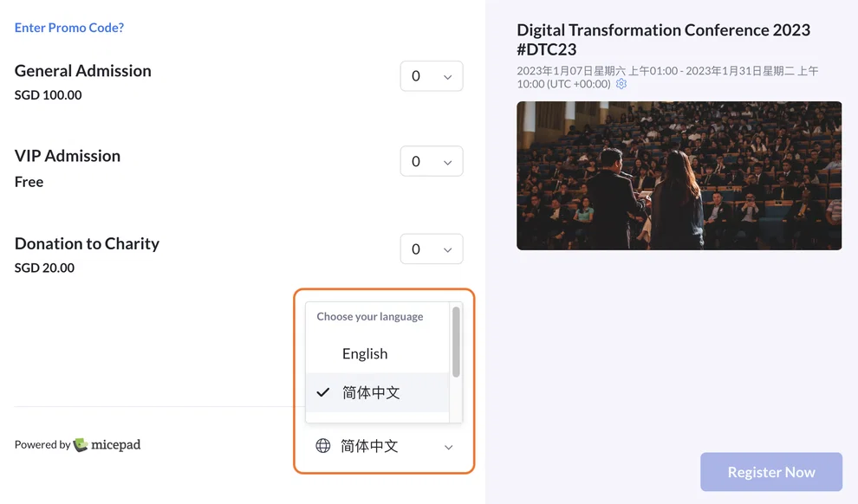858x504 pixels.
Task: Click the VIP Admission dropdown arrow
Action: pos(447,162)
